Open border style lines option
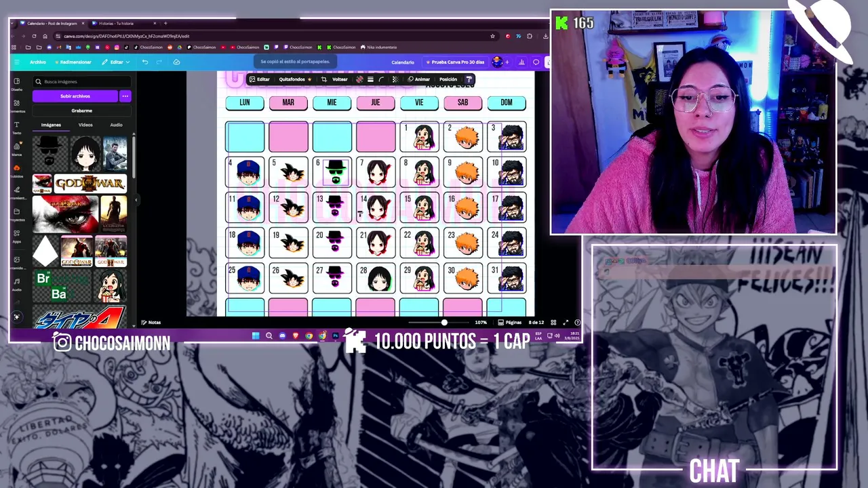The width and height of the screenshot is (868, 488). coord(370,79)
